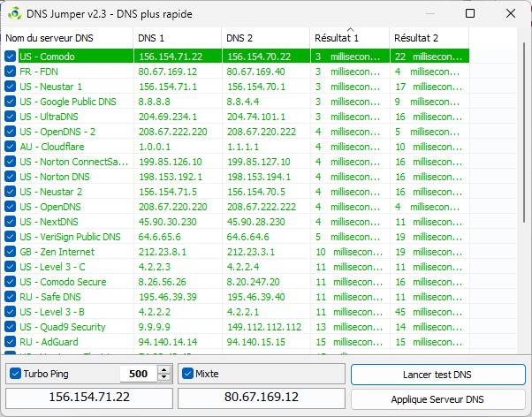Click the 8.8.4.4 DNS 2 address
This screenshot has width=532, height=417.
click(243, 102)
